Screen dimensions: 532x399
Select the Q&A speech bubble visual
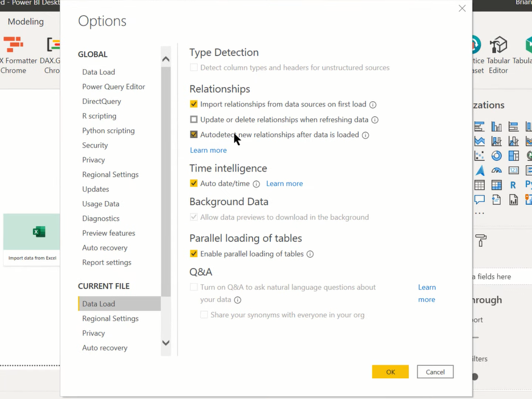(x=479, y=199)
